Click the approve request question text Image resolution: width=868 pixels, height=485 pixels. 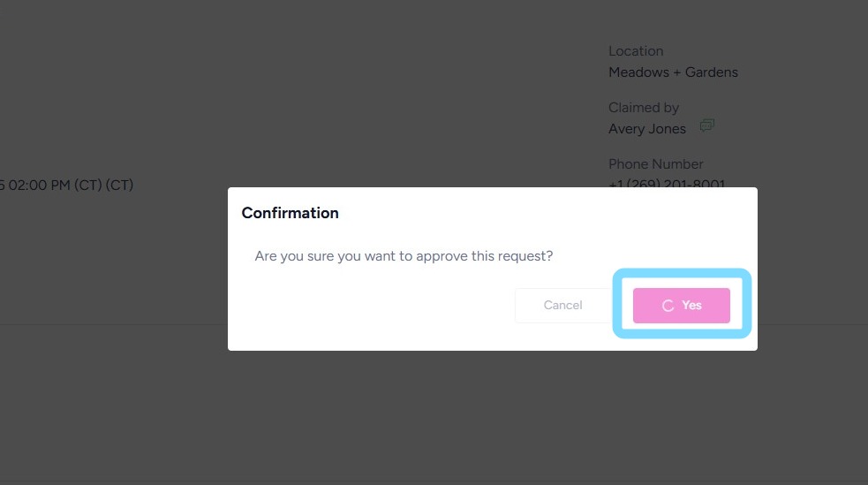(x=404, y=256)
